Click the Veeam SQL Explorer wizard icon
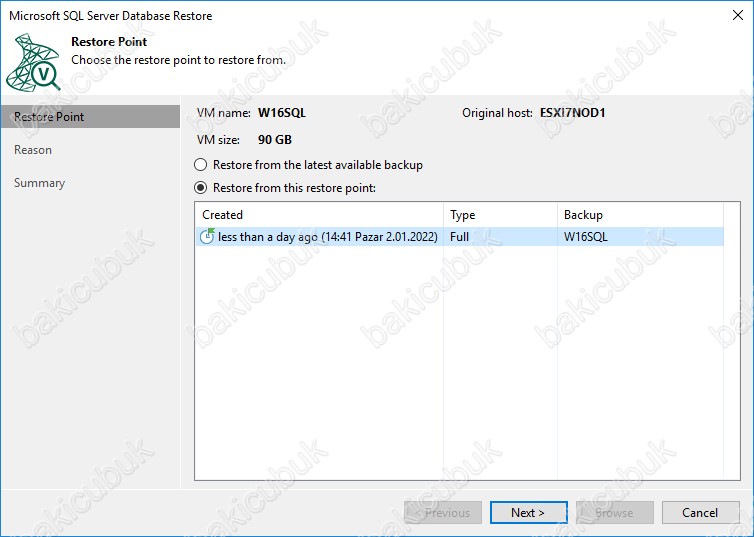 coord(33,62)
